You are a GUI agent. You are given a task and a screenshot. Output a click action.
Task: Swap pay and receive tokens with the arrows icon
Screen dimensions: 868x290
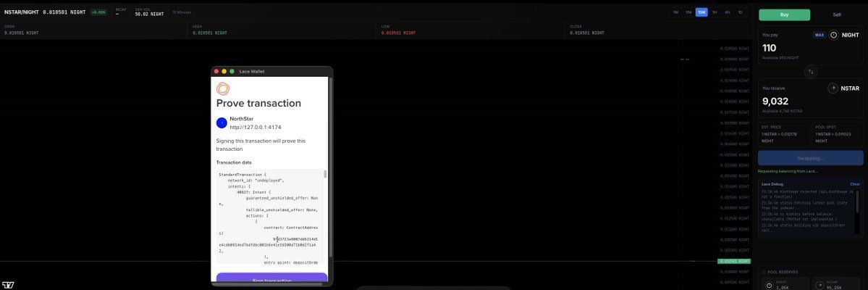pyautogui.click(x=810, y=72)
